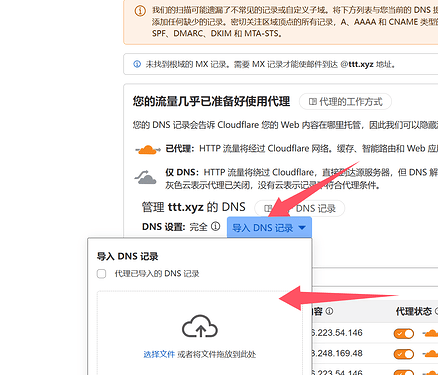The width and height of the screenshot is (438, 375).
Task: Check the 代理已导入的 DNS 记录 checkbox
Action: [x=101, y=274]
